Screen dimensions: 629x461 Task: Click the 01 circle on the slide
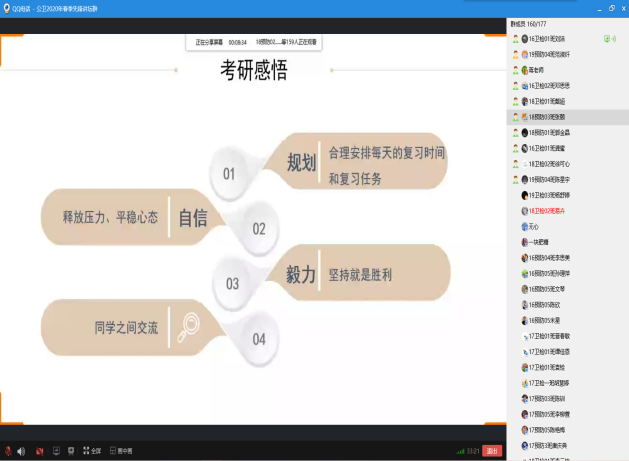tap(229, 173)
